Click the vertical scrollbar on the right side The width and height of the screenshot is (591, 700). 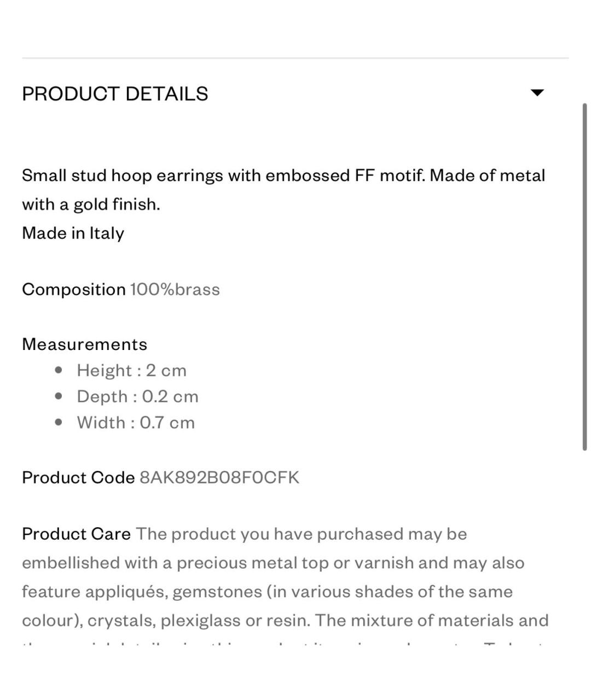pyautogui.click(x=584, y=276)
